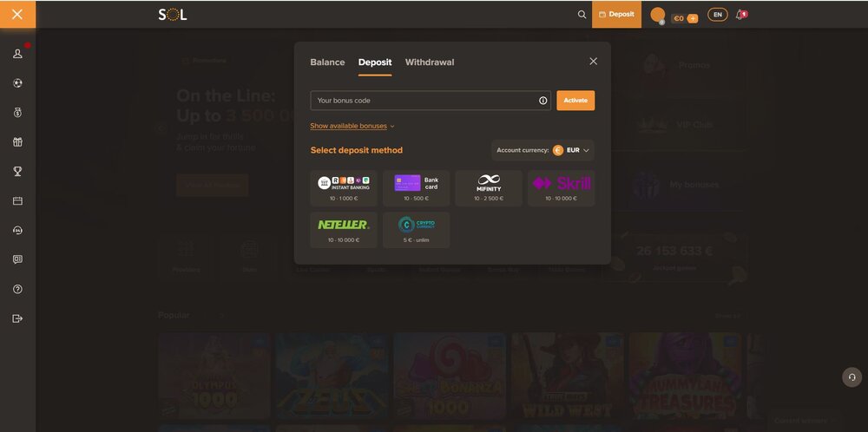Click the €0 balance display

tap(679, 18)
